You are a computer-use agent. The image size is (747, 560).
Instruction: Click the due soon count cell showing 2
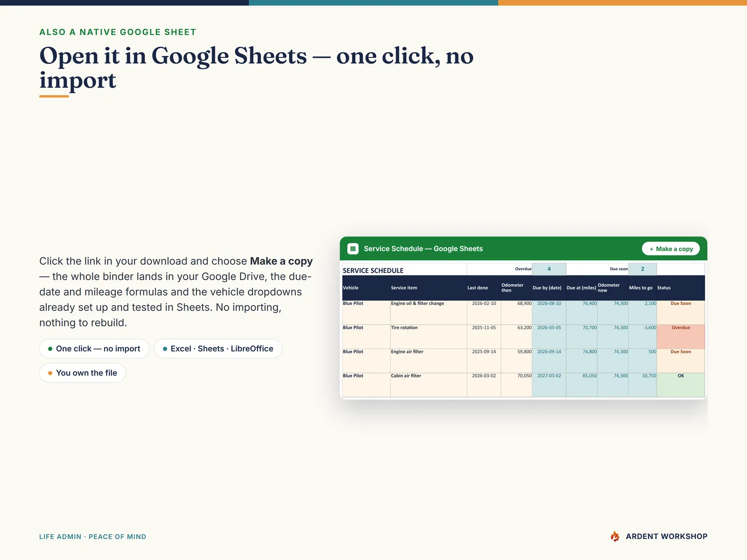click(x=642, y=269)
